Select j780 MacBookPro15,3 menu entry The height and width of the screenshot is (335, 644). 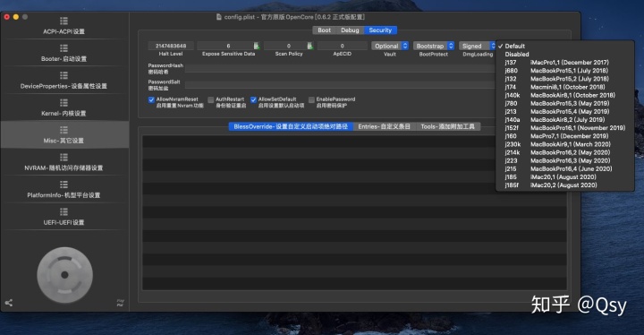click(564, 103)
